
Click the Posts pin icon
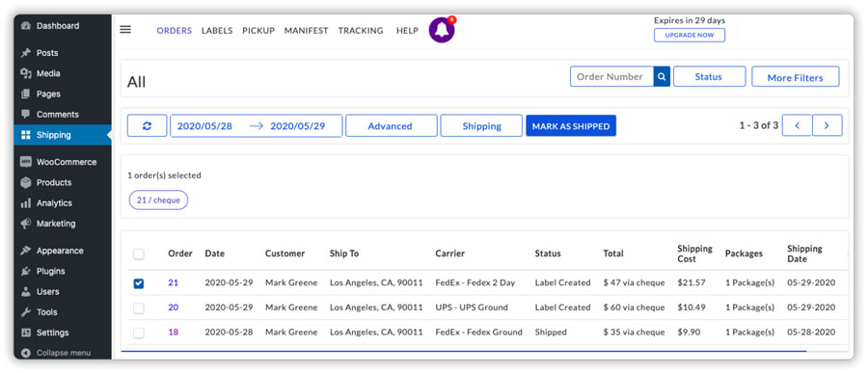point(25,53)
